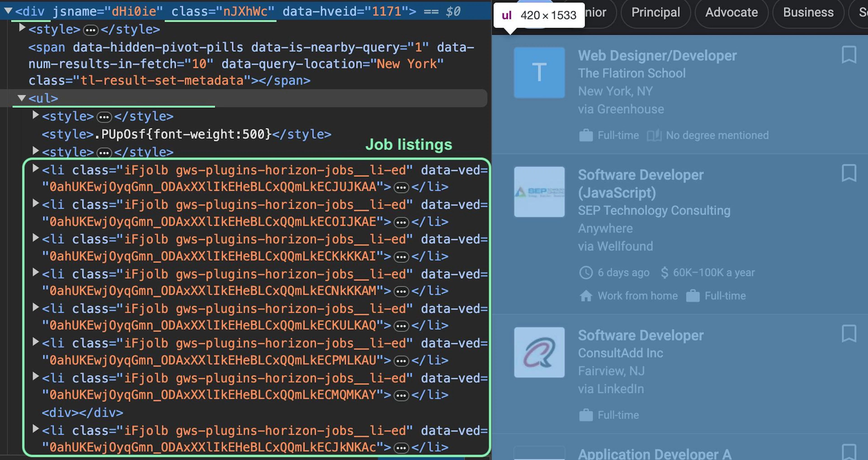Click 'Fairview, NJ' location text
The image size is (868, 460).
coord(611,371)
